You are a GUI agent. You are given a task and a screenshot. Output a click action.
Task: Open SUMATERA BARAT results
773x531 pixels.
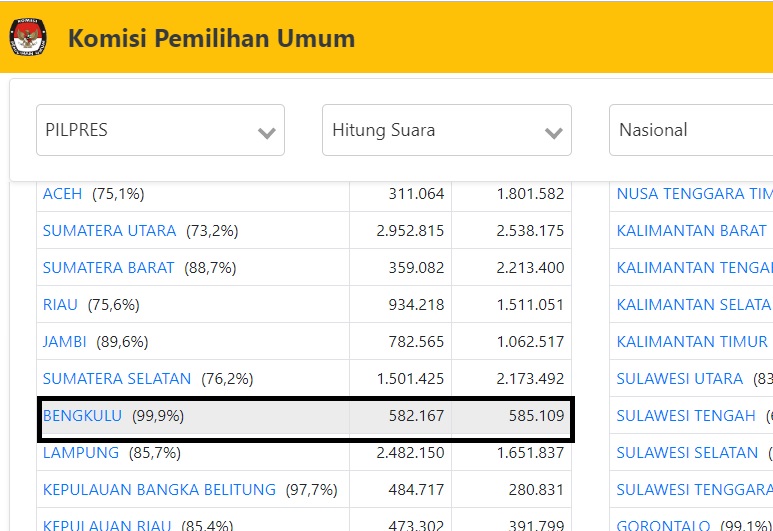108,268
